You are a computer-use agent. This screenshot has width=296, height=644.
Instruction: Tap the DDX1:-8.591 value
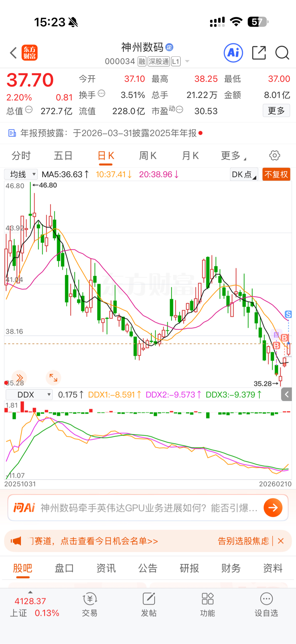coord(115,395)
